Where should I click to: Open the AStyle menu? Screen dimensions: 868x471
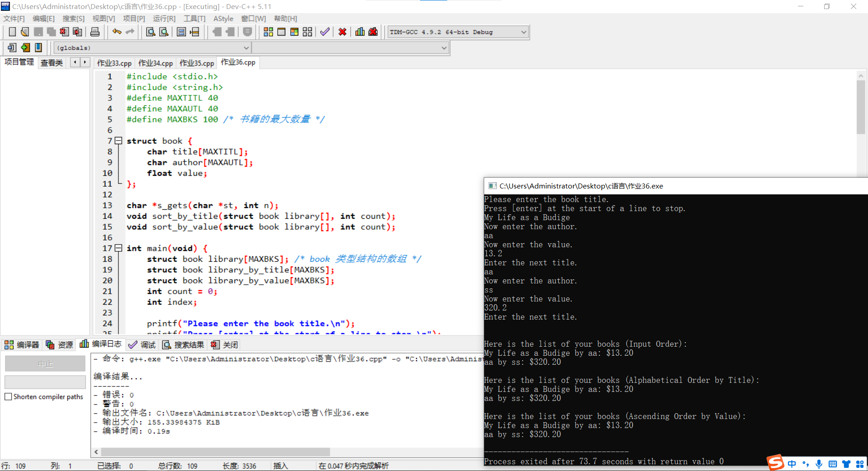(x=223, y=19)
